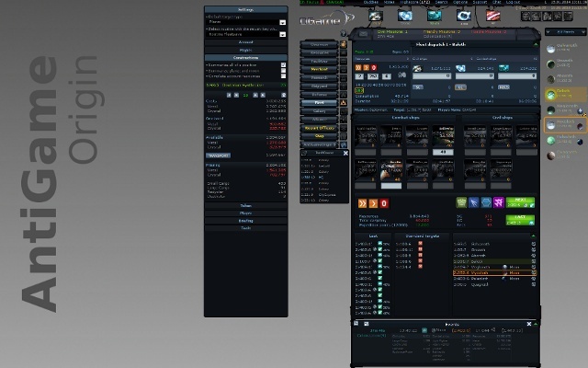
Task: Click the green mission icon in bottom row
Action: click(459, 202)
